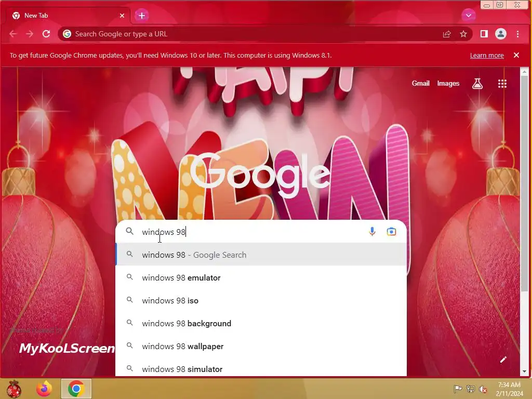This screenshot has width=532, height=399.
Task: Bookmark this tab with the star
Action: click(463, 34)
